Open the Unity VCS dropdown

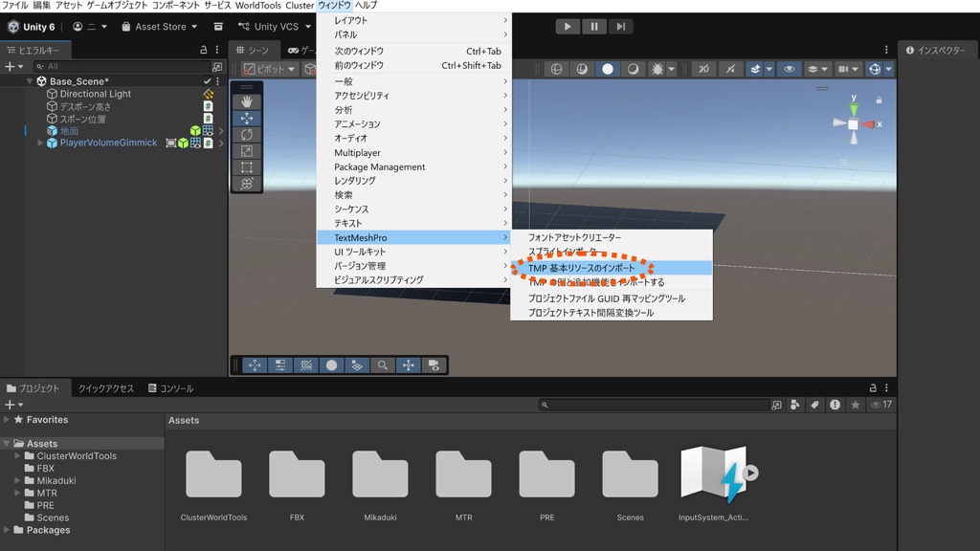(275, 26)
